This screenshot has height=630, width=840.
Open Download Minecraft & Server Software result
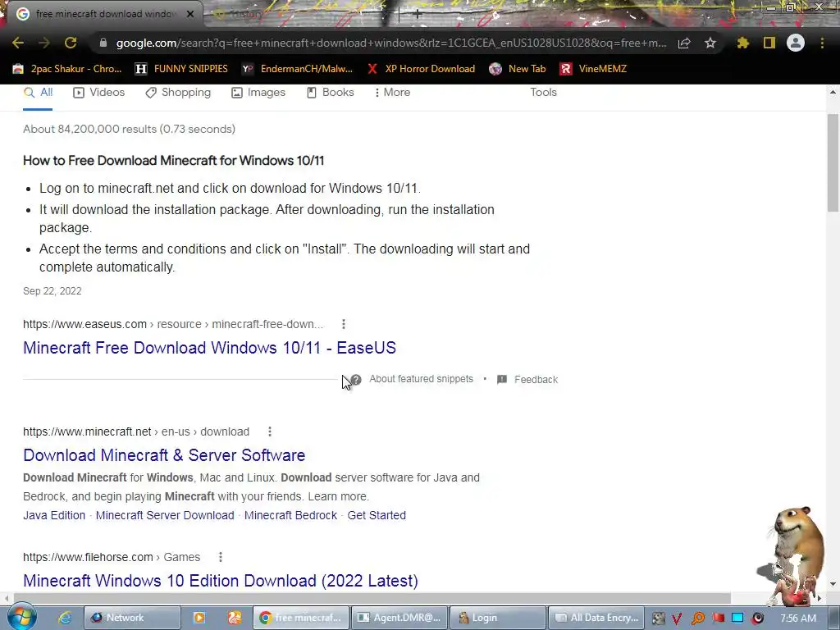(x=164, y=455)
